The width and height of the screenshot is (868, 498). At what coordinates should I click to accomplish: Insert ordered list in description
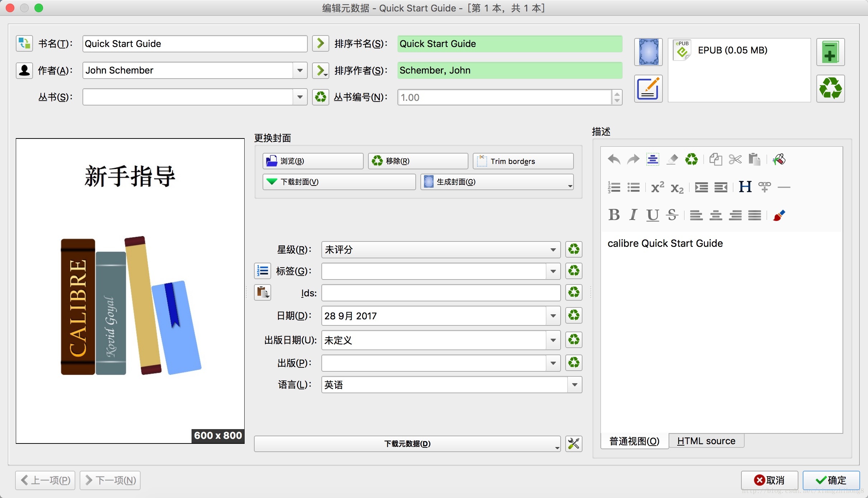click(614, 187)
